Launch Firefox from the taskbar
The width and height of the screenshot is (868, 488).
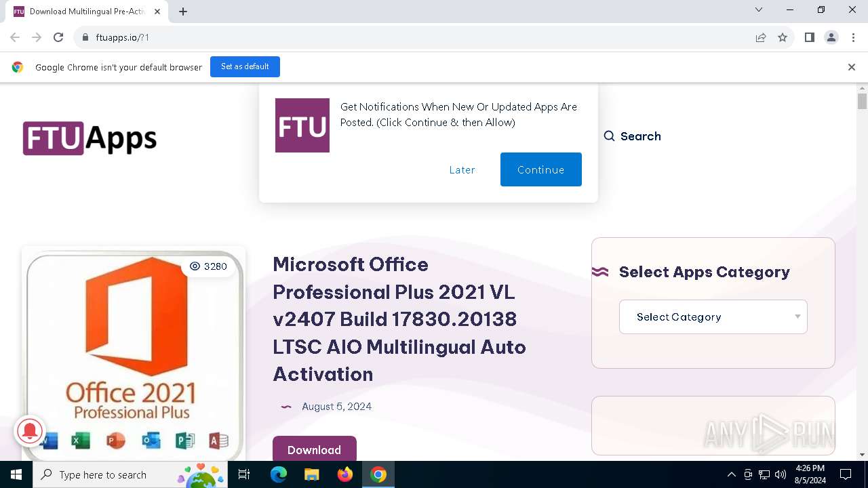tap(345, 474)
